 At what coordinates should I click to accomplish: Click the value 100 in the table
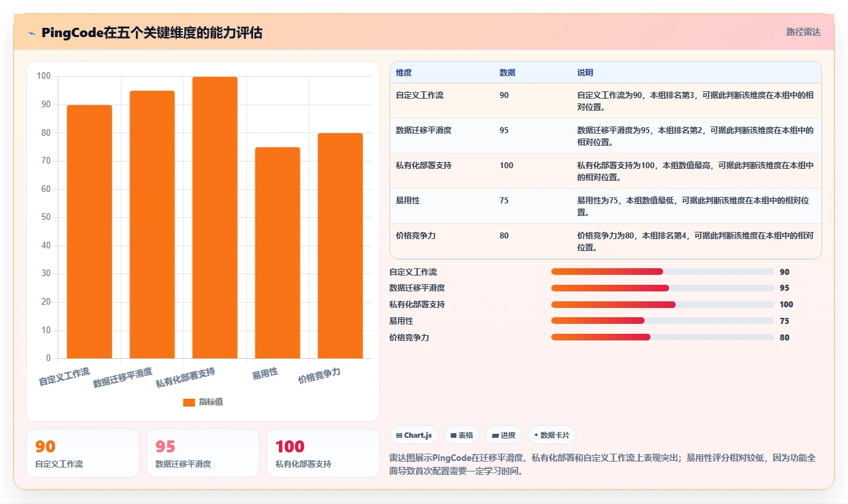506,166
